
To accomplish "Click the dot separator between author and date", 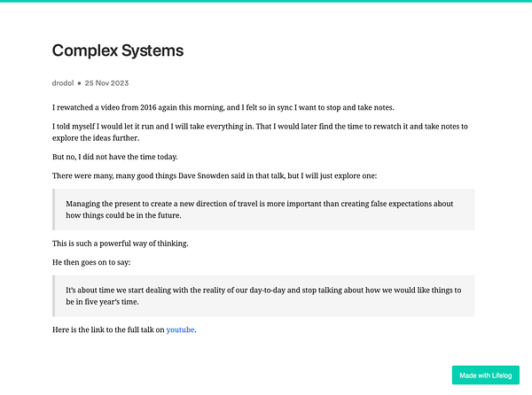I will tap(80, 83).
